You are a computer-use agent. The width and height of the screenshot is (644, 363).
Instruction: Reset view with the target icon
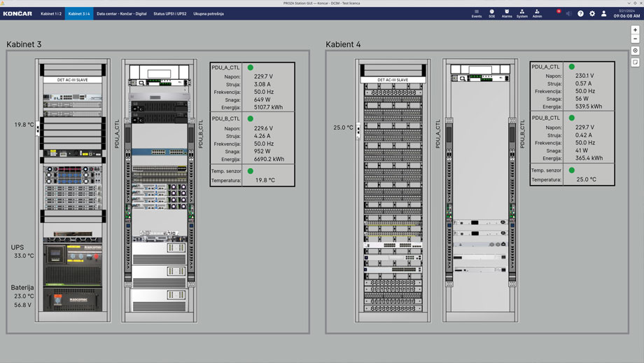pos(636,50)
